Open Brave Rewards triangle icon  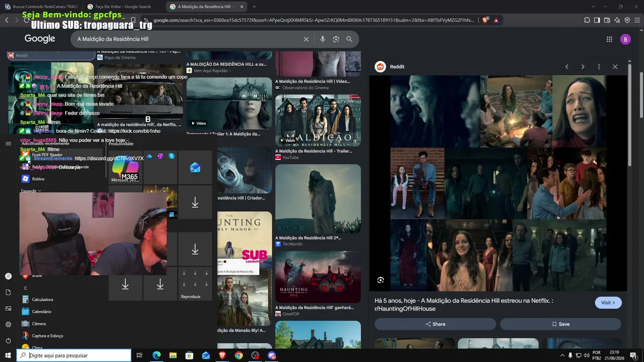[496, 20]
